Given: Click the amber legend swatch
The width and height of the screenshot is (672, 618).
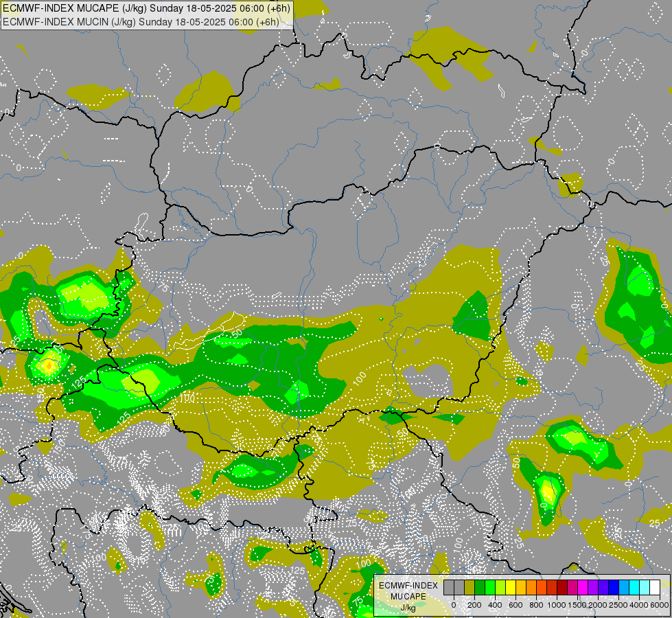Looking at the screenshot, I should coord(521,588).
